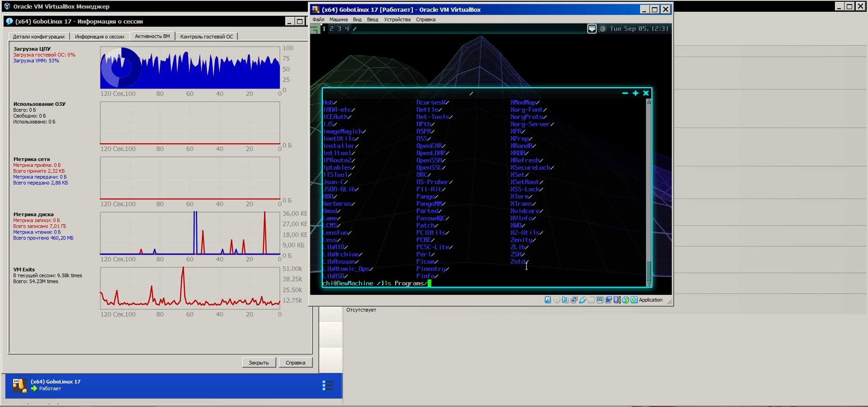
Task: Click the USB devices status icon
Action: [583, 300]
